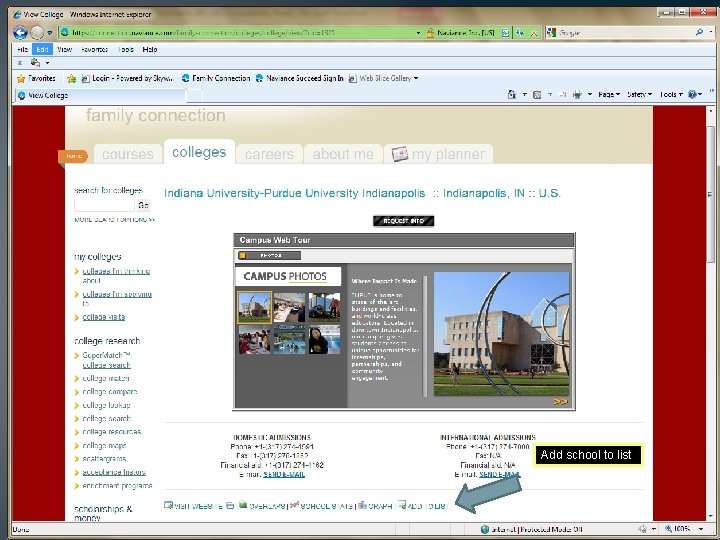The image size is (720, 540).
Task: Click the SCHOOL STATS icon link
Action: pyautogui.click(x=321, y=506)
